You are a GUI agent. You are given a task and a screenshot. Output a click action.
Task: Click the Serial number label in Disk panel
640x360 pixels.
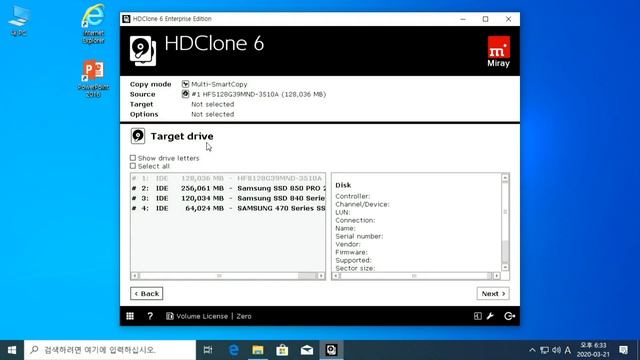[359, 236]
